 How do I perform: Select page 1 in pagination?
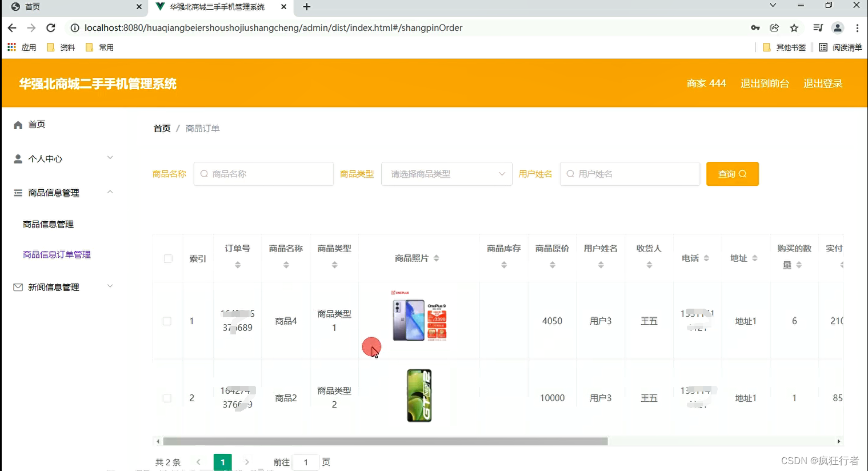click(223, 462)
